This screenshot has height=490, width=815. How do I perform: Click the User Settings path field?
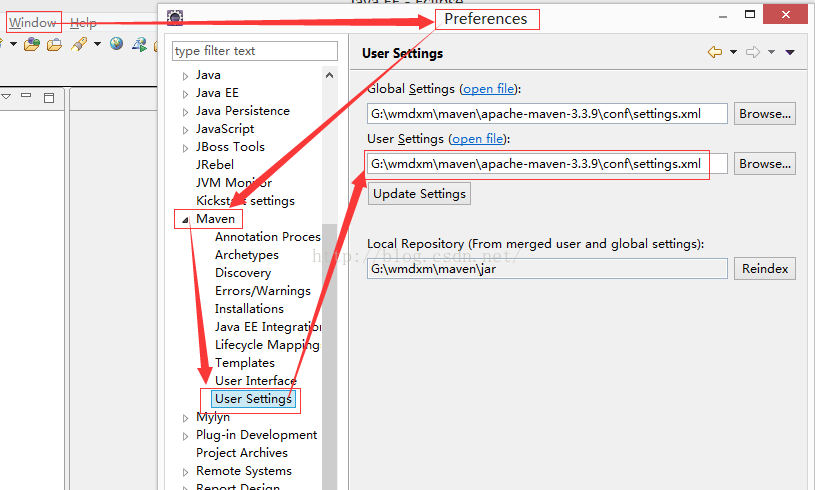(547, 164)
